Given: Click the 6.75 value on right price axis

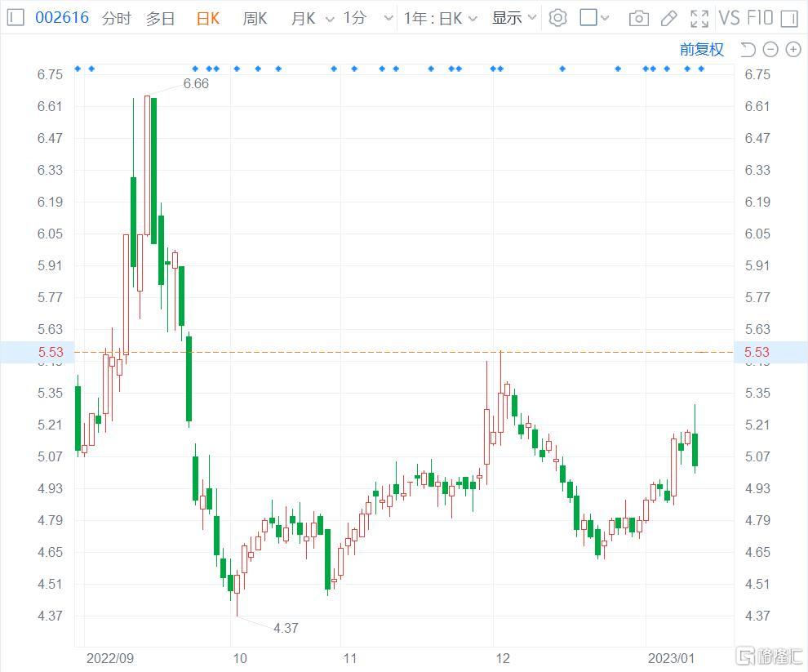Looking at the screenshot, I should click(x=757, y=75).
